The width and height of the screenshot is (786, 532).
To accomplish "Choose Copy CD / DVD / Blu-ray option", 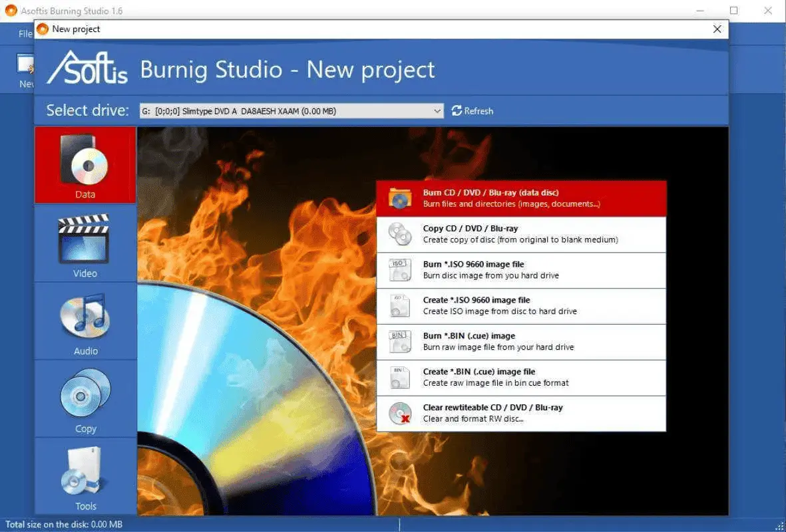I will (521, 234).
